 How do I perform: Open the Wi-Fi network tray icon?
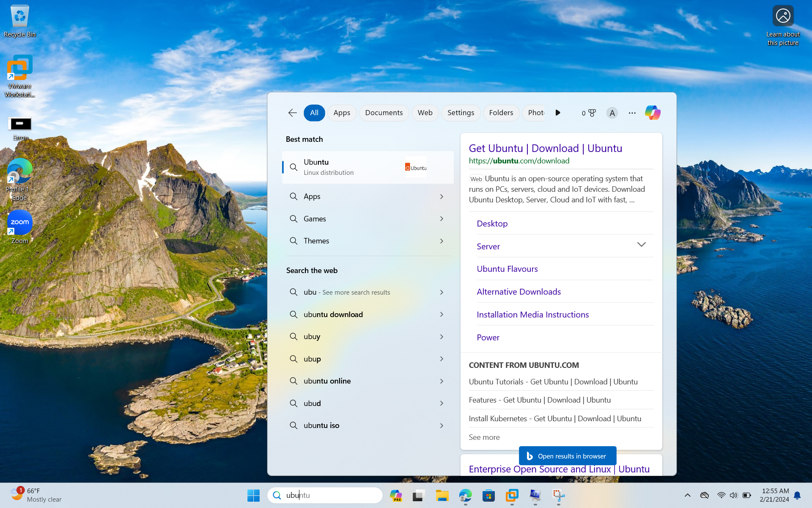click(x=721, y=495)
